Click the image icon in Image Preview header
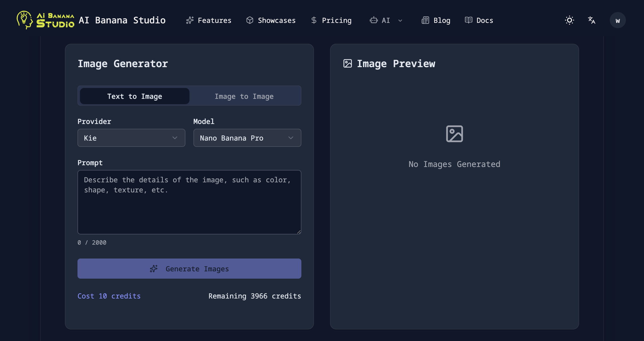Viewport: 644px width, 341px height. (x=347, y=64)
